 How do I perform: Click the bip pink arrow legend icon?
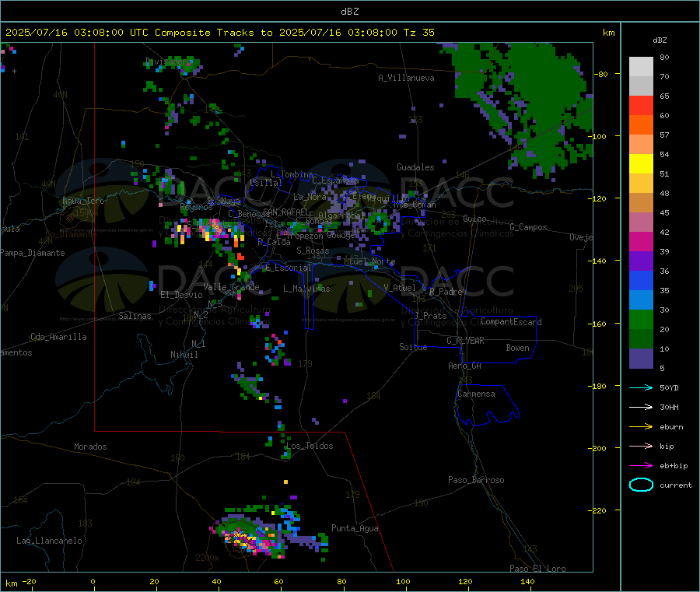click(641, 446)
